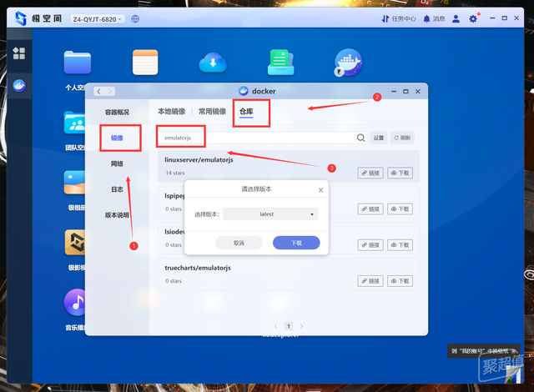The width and height of the screenshot is (534, 392).
Task: Select linuxserver/emulatorjs result title
Action: point(199,159)
